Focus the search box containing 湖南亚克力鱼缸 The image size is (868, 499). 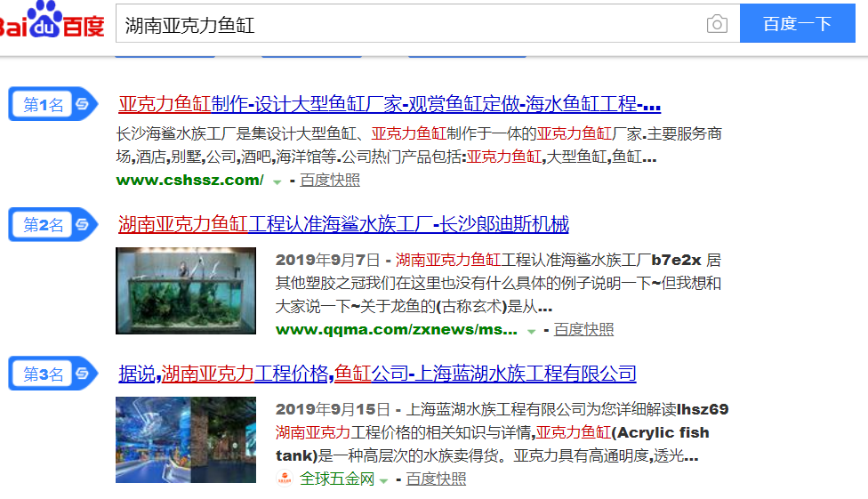(428, 23)
